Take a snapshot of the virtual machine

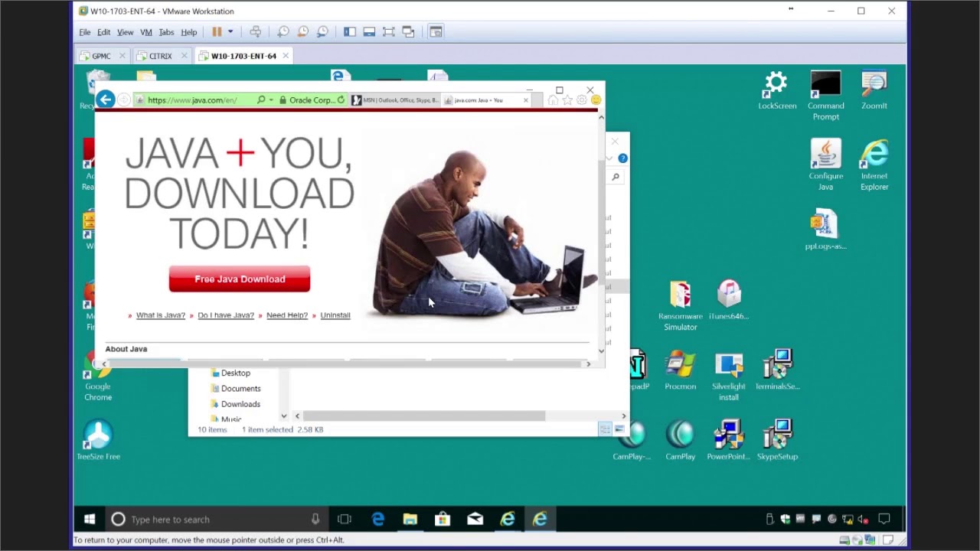(x=283, y=32)
